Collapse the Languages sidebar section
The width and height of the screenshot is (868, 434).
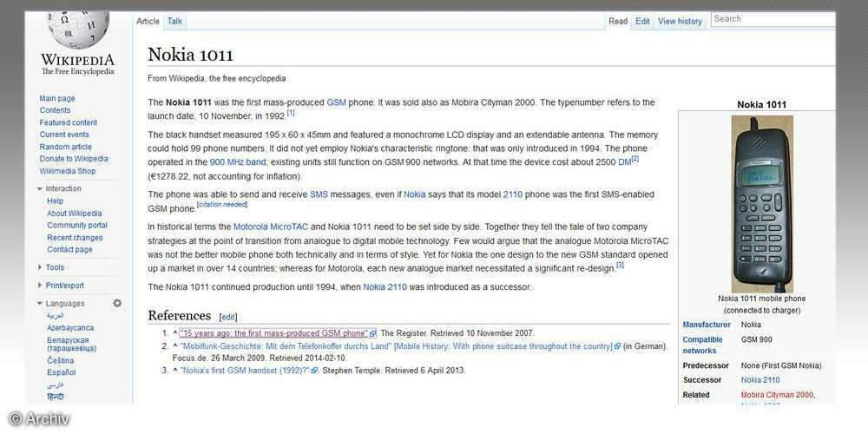41,303
